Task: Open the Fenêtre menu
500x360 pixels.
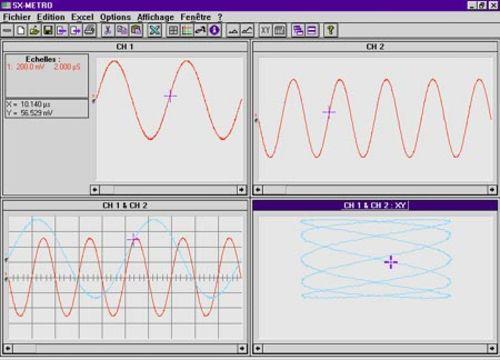Action: tap(196, 17)
